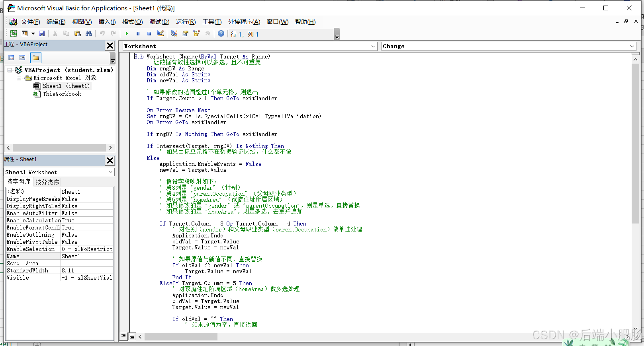644x346 pixels.
Task: Click the EnableSelection property value
Action: tap(87, 249)
